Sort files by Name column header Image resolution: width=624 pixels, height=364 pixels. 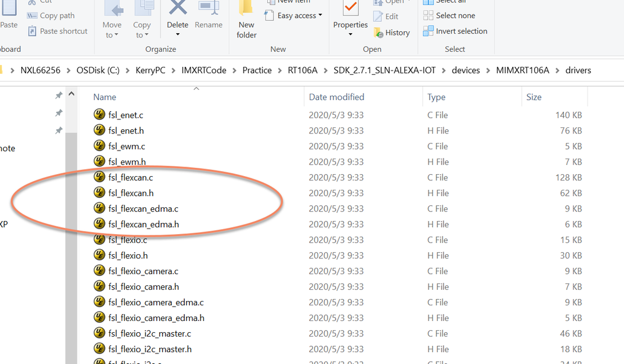(x=105, y=97)
